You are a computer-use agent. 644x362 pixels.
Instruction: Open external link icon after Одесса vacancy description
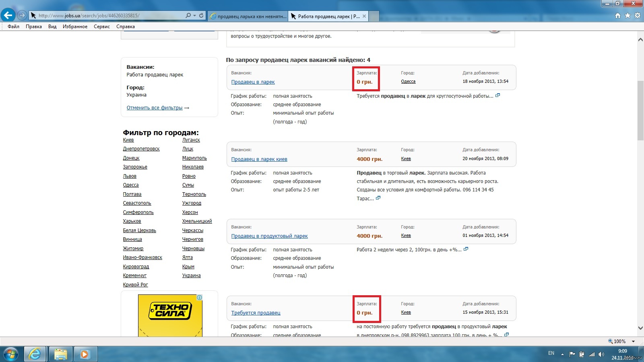497,96
